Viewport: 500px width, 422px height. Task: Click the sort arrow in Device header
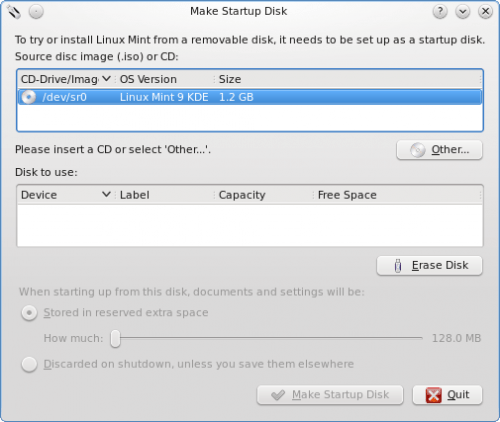click(106, 194)
